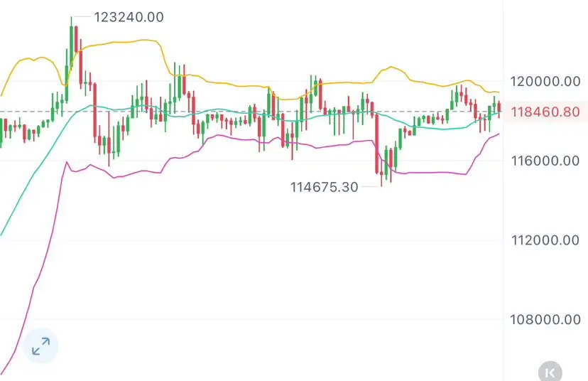The image size is (588, 381).
Task: Click the flat magenta band below the 114675.30 low
Action: [x=431, y=173]
